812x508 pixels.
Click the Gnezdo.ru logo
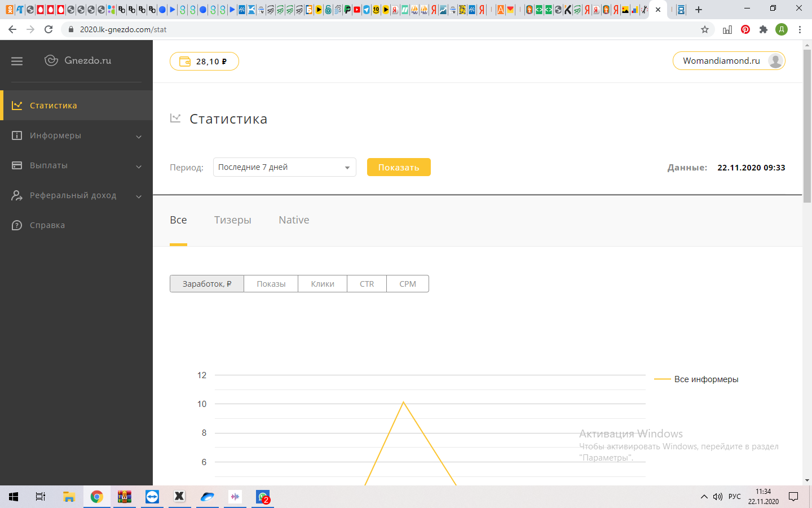[x=78, y=60]
